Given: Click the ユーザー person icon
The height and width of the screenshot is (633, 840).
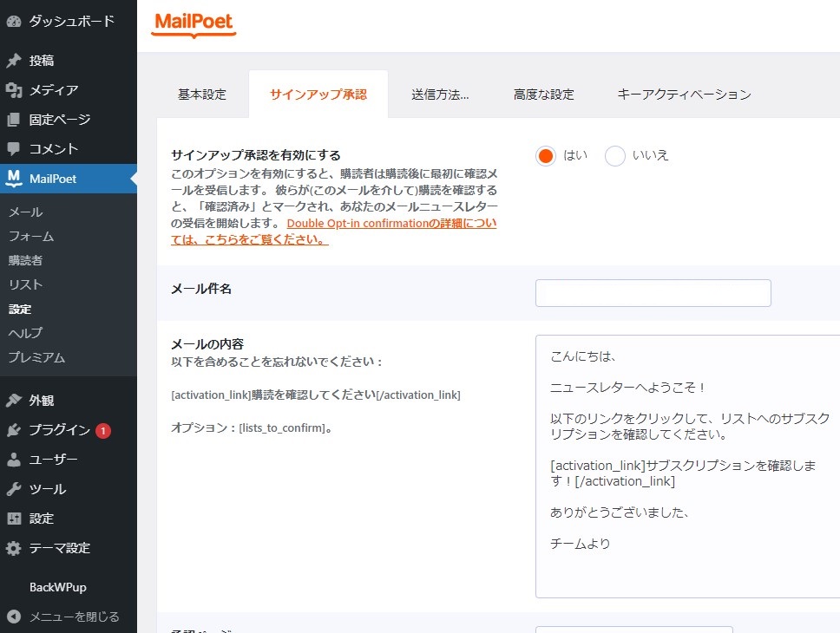Looking at the screenshot, I should pyautogui.click(x=14, y=460).
